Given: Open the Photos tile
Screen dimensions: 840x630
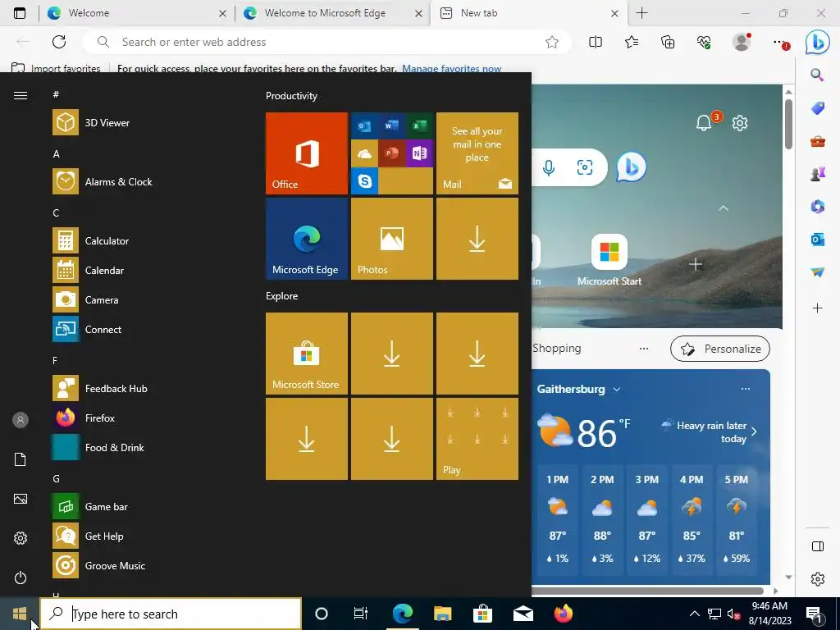Looking at the screenshot, I should coord(391,239).
